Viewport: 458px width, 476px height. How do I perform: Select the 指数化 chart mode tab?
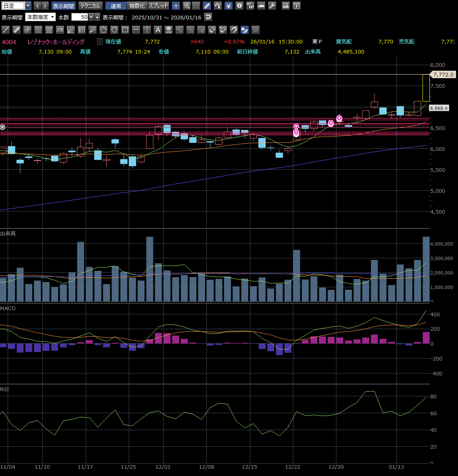coord(137,6)
